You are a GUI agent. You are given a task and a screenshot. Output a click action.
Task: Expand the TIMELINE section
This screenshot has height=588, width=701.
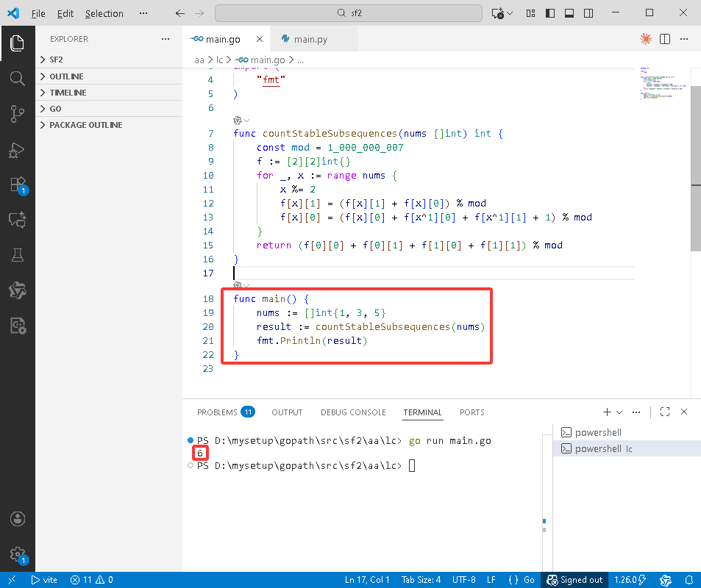coord(109,93)
